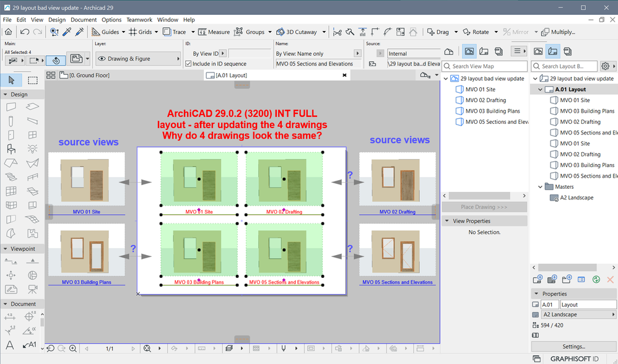Screen dimensions: 618x364
Task: Open the File menu
Action: [7, 20]
